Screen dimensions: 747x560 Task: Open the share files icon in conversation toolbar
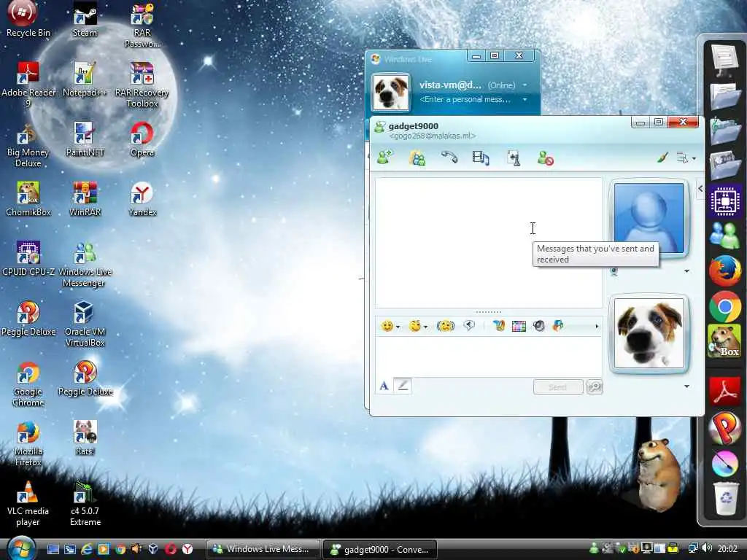point(417,157)
